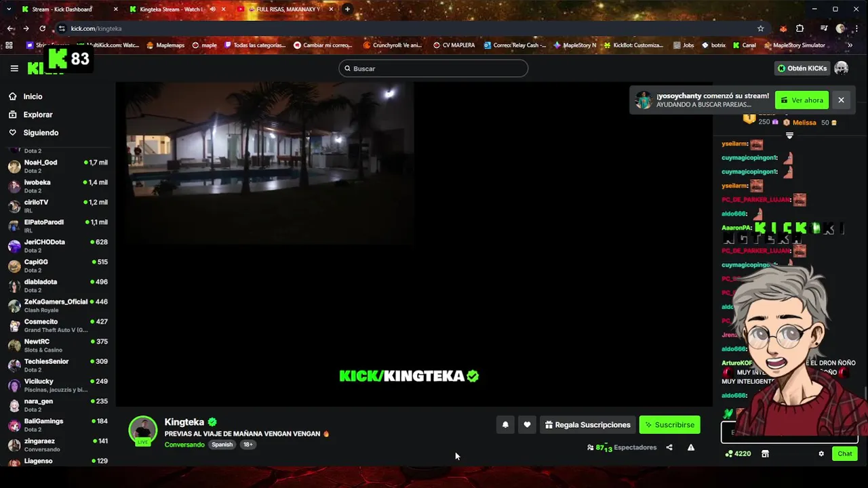
Task: Toggle the notification bell for Kingteka
Action: click(505, 425)
